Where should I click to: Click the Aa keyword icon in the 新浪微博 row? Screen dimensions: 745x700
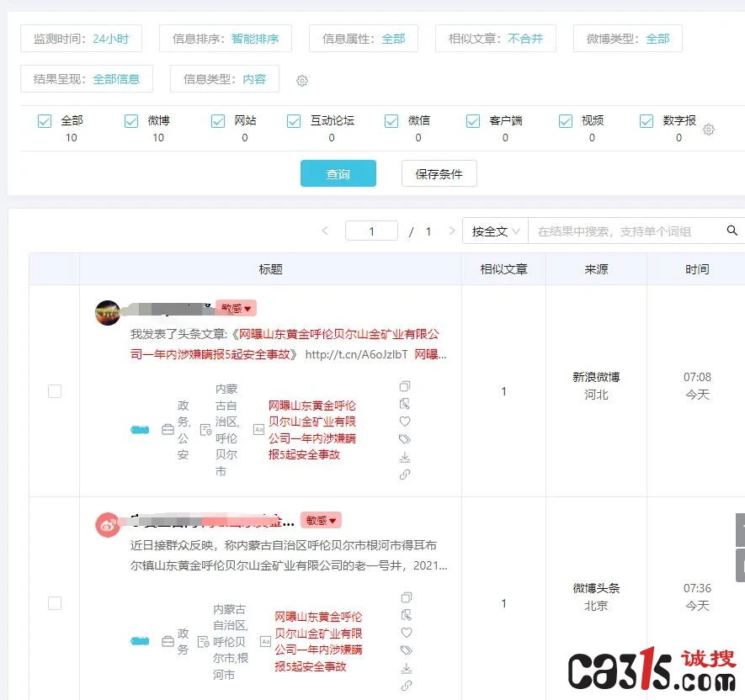click(258, 430)
